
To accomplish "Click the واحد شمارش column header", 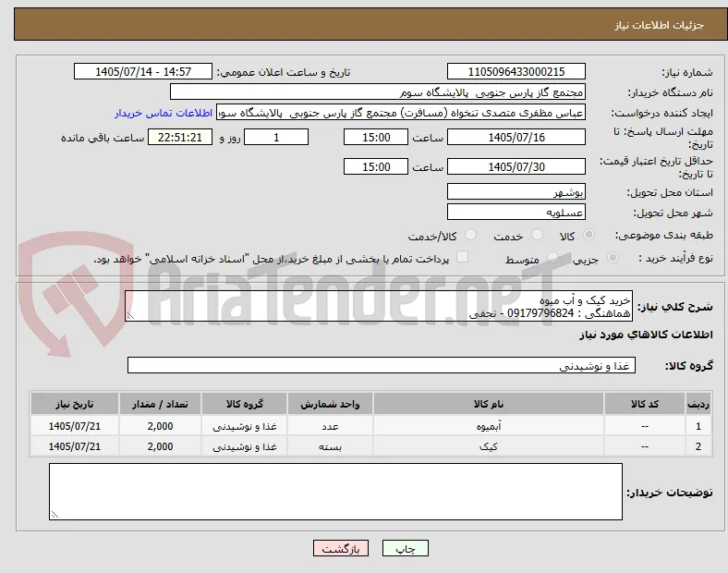I will 330,404.
